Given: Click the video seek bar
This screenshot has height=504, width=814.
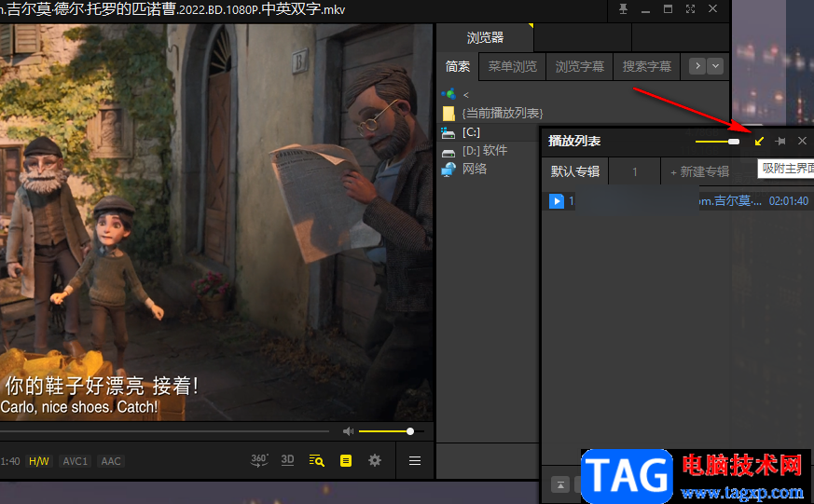Looking at the screenshot, I should (164, 431).
